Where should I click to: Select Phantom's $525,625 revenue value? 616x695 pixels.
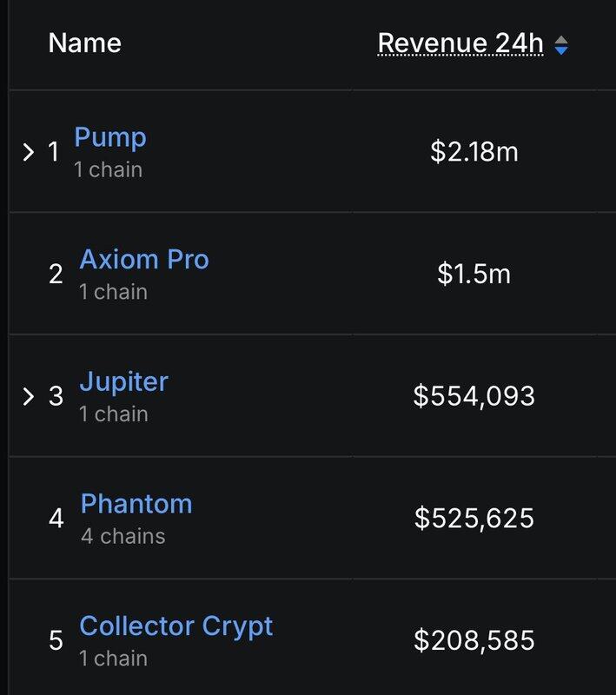(474, 518)
